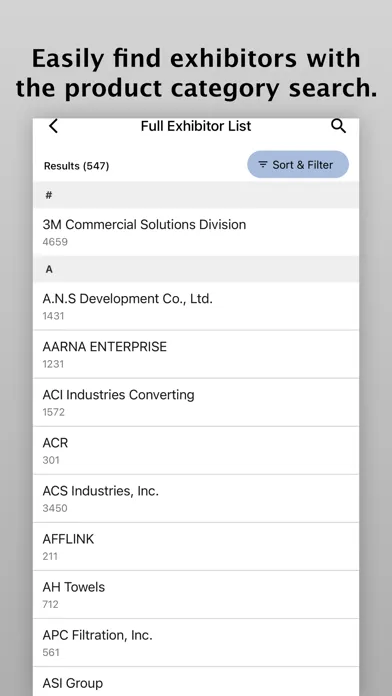The image size is (392, 696).
Task: Click the filter lines icon
Action: (263, 165)
